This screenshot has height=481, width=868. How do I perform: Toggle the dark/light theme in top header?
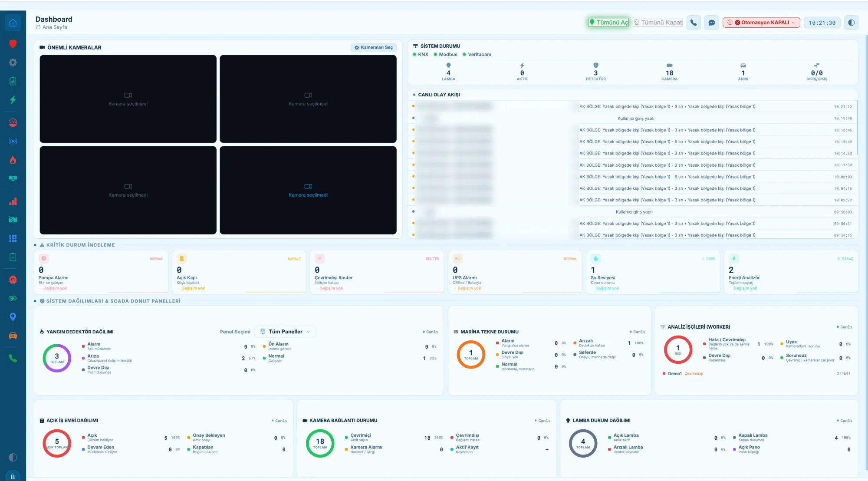(852, 23)
